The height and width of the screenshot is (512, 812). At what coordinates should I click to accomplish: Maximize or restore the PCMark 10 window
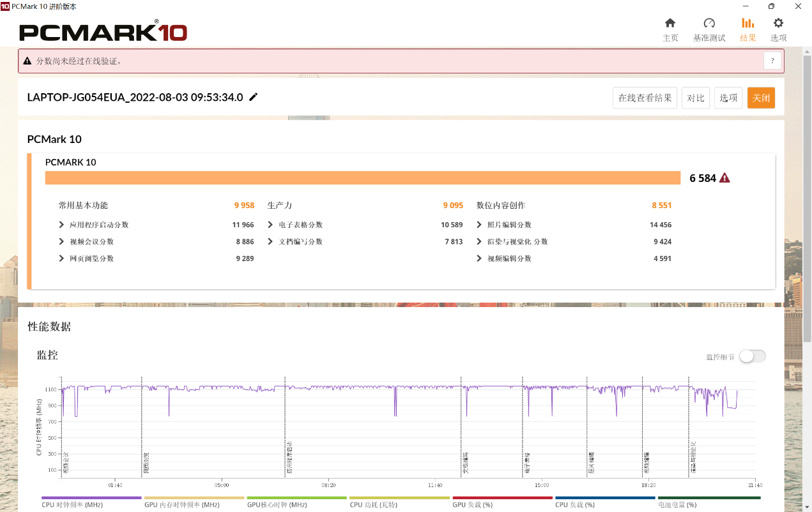point(771,6)
